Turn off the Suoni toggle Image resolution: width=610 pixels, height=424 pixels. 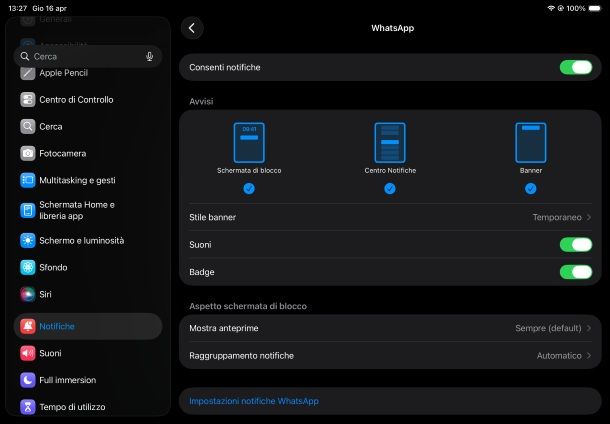click(x=575, y=245)
